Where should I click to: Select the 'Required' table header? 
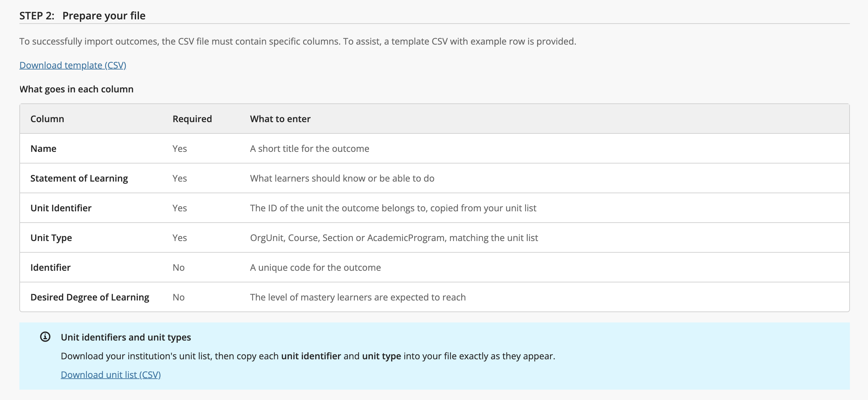pyautogui.click(x=192, y=119)
